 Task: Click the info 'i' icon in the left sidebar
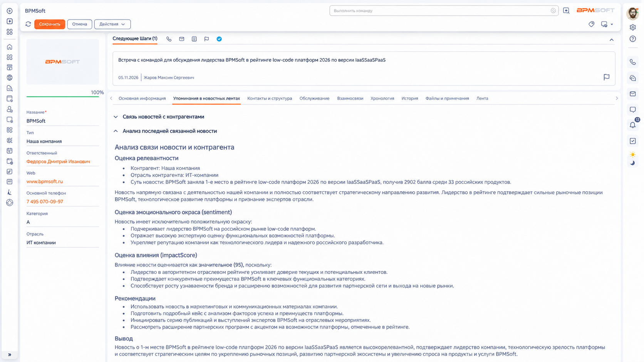click(x=10, y=192)
